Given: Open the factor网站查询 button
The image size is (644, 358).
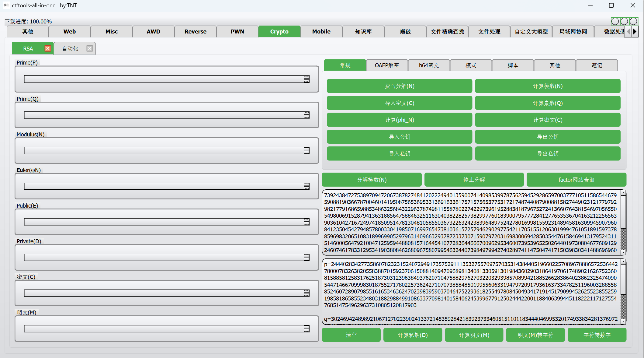Looking at the screenshot, I should 576,180.
